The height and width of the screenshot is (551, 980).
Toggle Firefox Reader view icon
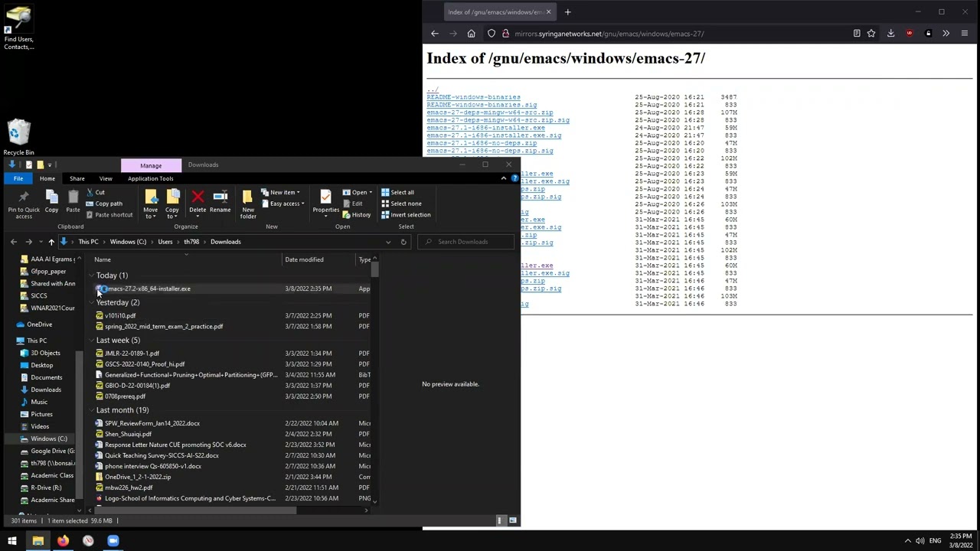tap(857, 34)
